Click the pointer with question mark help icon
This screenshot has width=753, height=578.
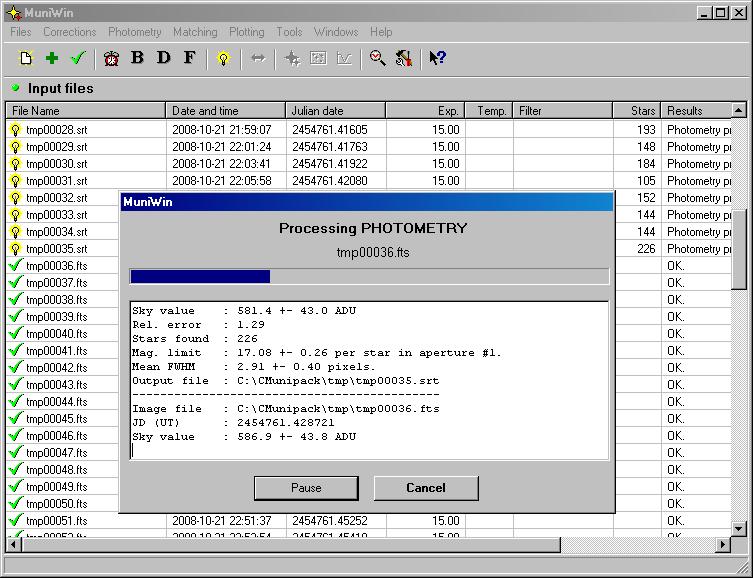[x=437, y=58]
